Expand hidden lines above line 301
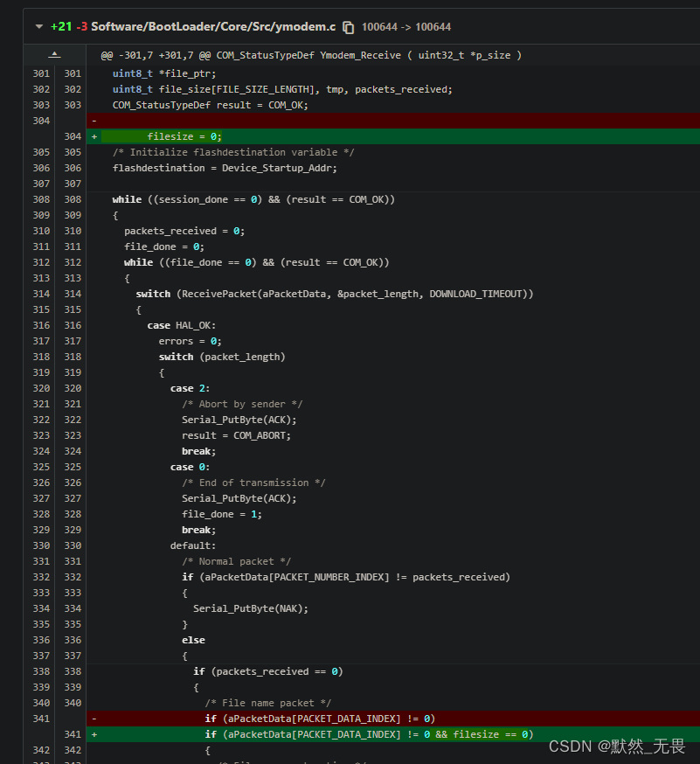This screenshot has height=764, width=700. [54, 54]
